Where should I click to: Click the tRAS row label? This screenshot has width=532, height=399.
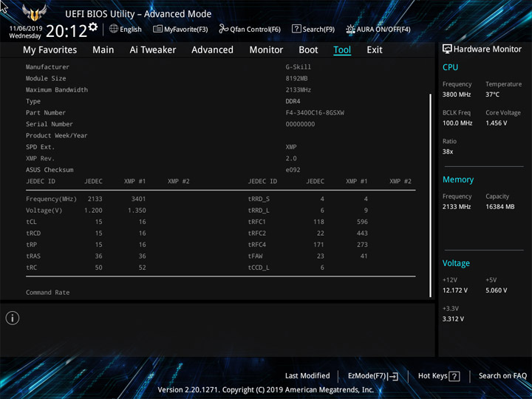(33, 256)
